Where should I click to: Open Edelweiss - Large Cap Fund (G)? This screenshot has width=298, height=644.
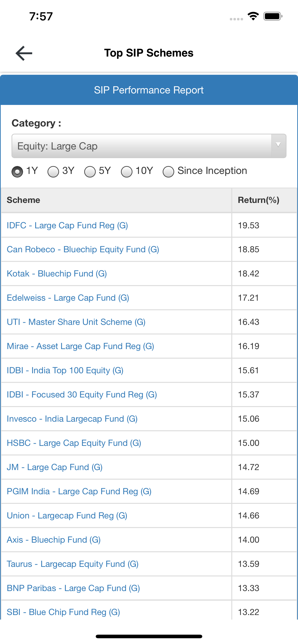(x=68, y=298)
